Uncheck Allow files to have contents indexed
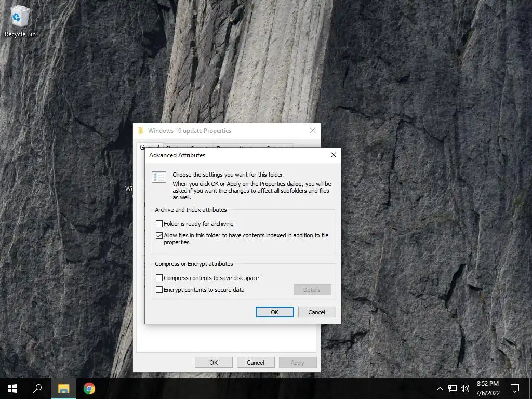 (x=159, y=235)
